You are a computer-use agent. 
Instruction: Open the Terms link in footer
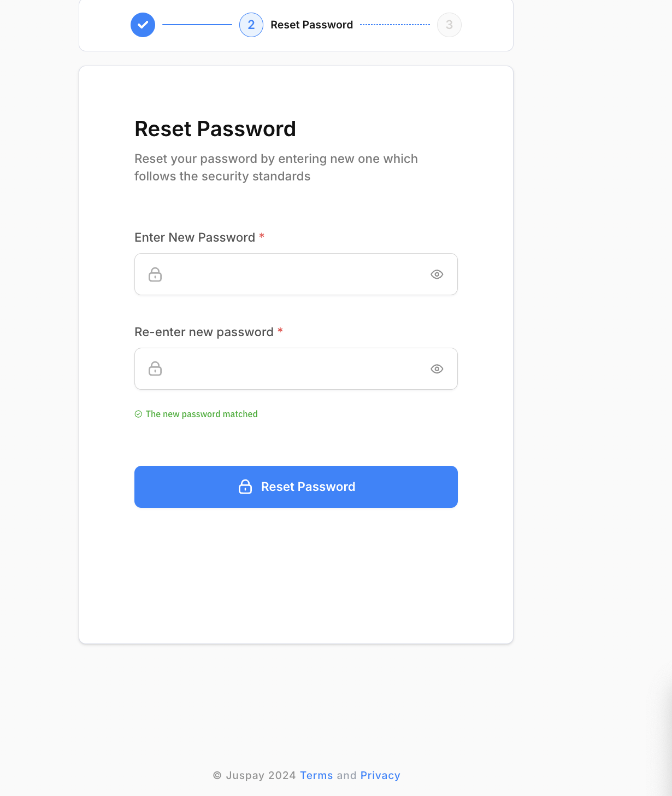click(x=316, y=775)
